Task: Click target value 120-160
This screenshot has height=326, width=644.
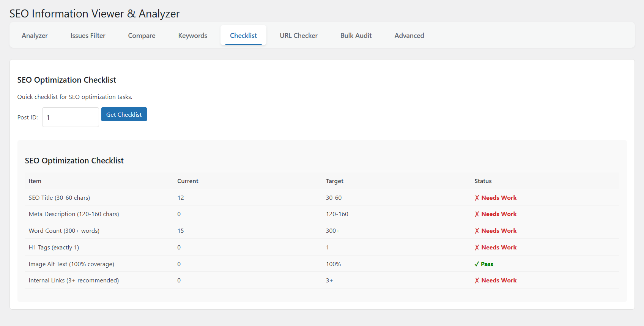Action: [337, 214]
